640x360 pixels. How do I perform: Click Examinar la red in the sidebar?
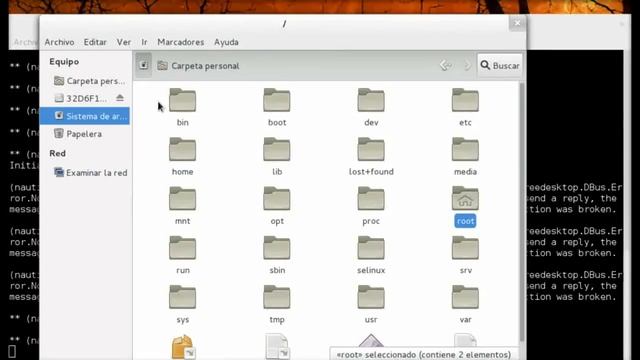91,173
